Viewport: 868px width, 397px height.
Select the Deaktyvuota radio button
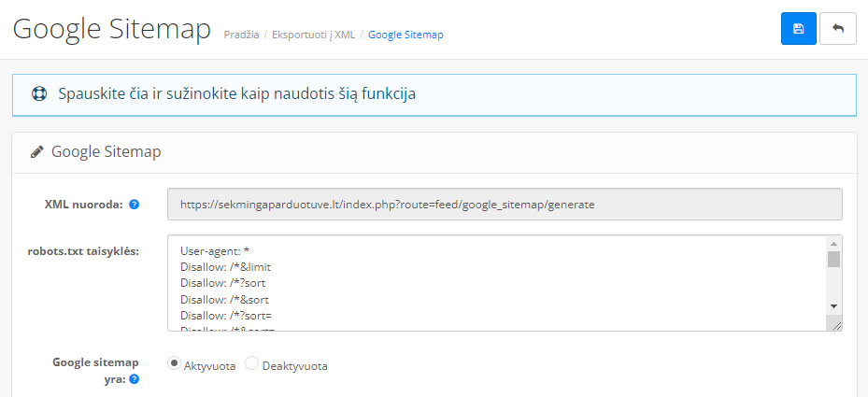tap(252, 363)
